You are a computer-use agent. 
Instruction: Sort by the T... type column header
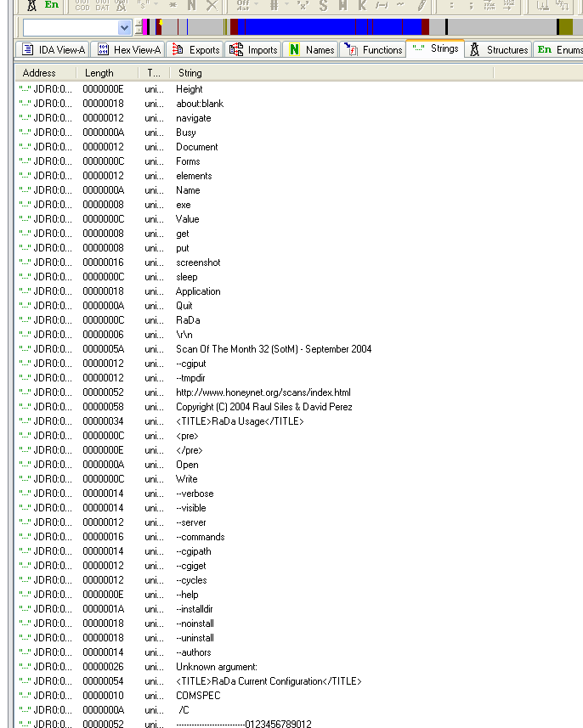pos(154,73)
